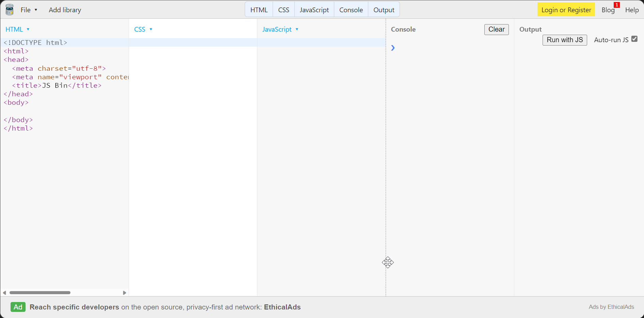This screenshot has height=318, width=644.
Task: Toggle the Console panel button
Action: (x=351, y=10)
